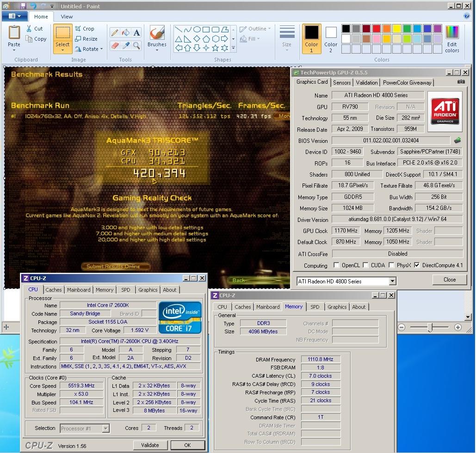Click the zoom out minus icon

pyautogui.click(x=402, y=327)
